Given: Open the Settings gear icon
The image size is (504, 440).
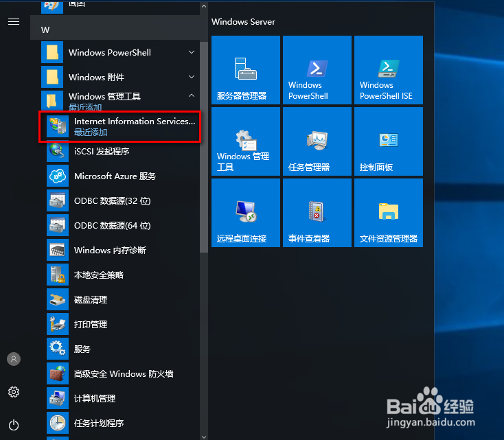Looking at the screenshot, I should 14,392.
